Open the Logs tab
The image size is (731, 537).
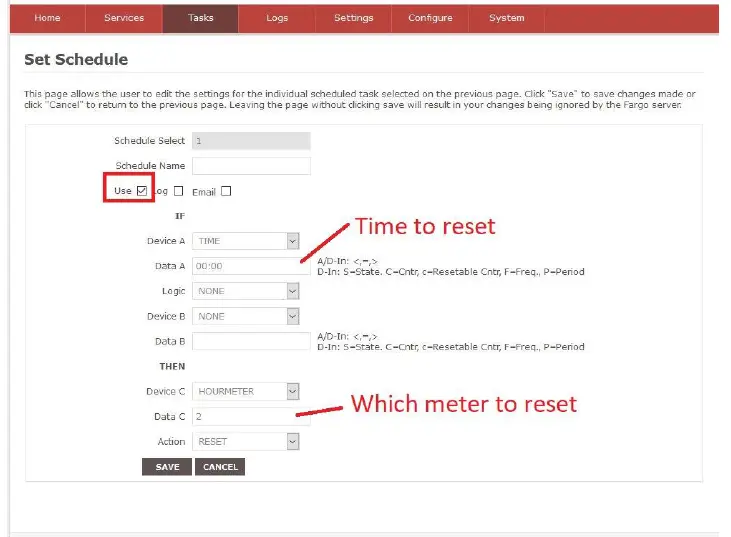tap(277, 18)
